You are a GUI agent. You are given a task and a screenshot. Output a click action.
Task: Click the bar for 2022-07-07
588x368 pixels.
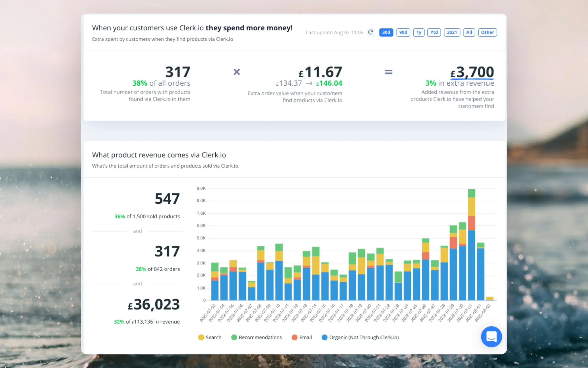(252, 291)
